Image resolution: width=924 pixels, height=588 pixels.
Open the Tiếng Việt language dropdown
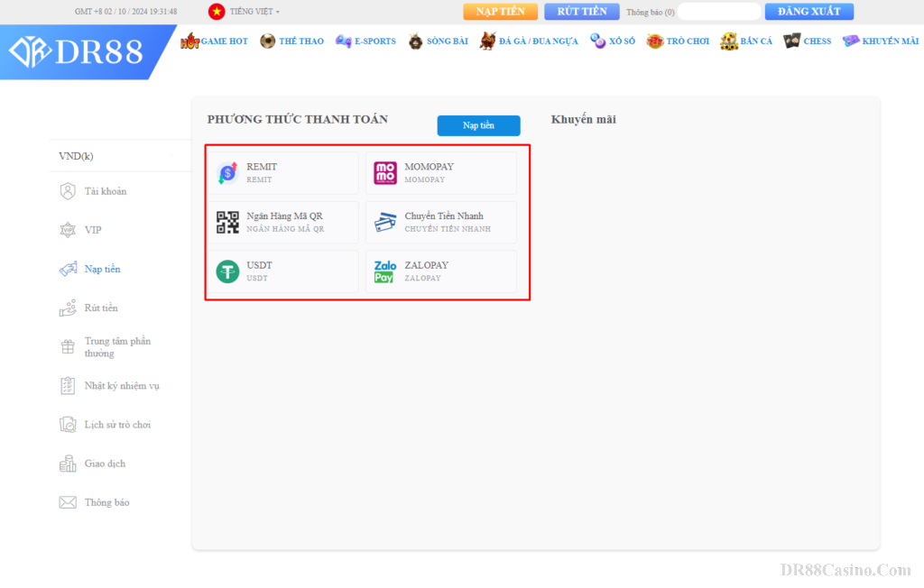(x=254, y=11)
